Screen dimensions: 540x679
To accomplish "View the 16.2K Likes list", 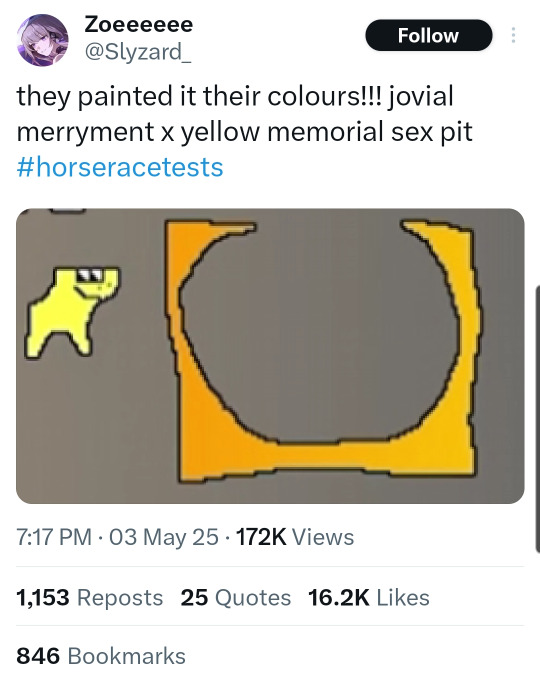I will (x=369, y=597).
